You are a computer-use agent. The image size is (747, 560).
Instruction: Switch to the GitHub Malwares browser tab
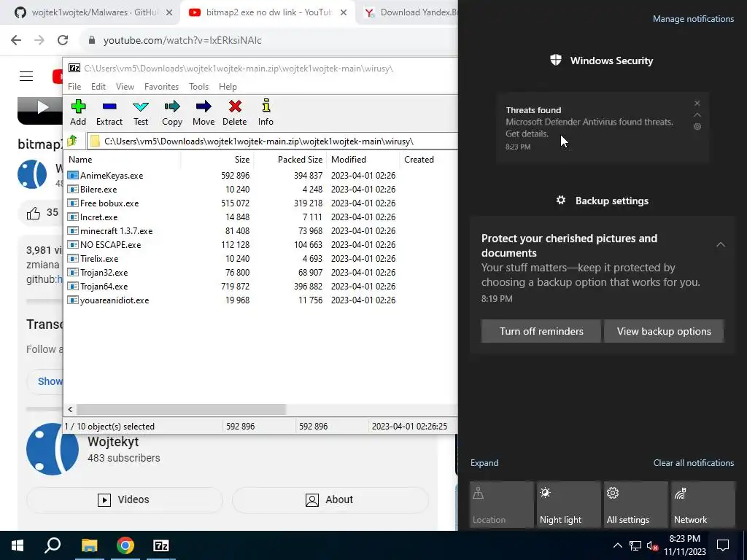[x=93, y=12]
